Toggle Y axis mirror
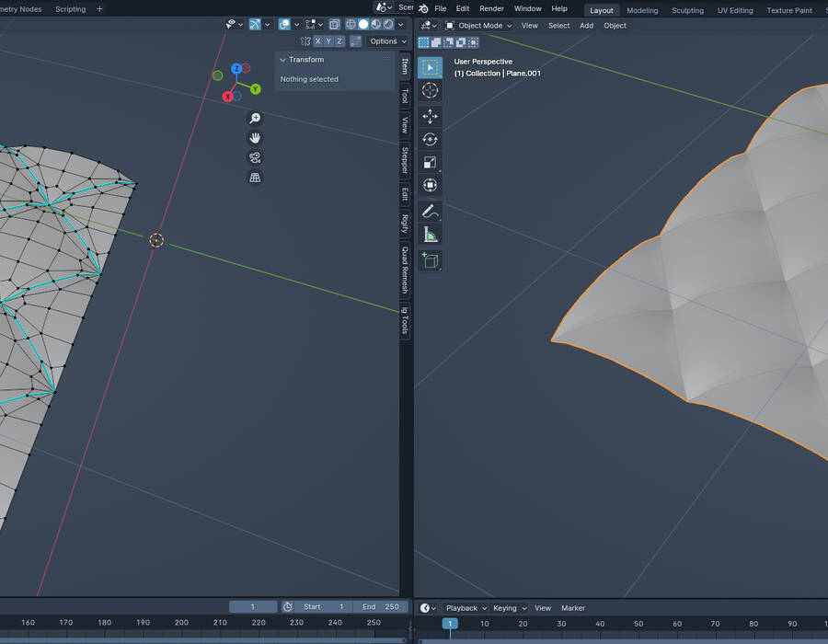828x644 pixels. click(x=328, y=41)
